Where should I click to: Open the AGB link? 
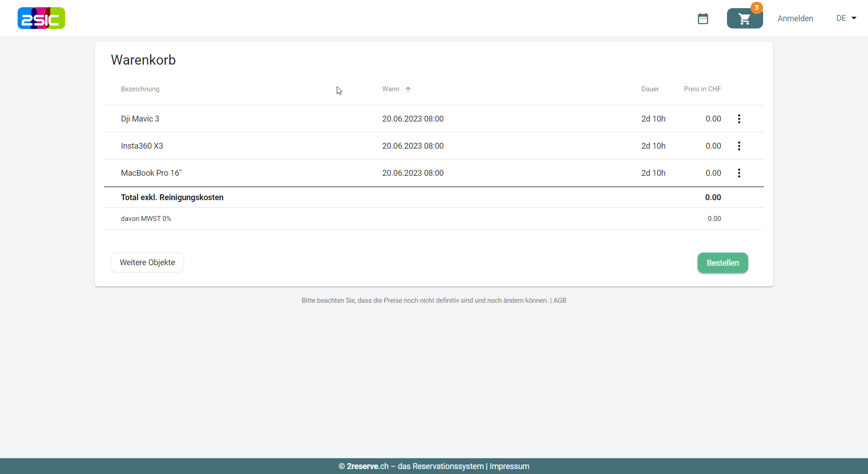tap(560, 300)
